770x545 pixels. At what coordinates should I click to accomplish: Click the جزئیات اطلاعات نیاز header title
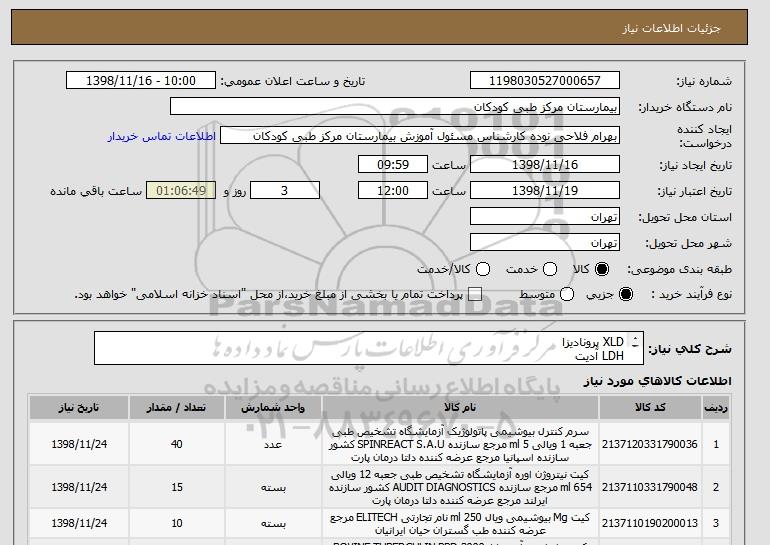click(671, 28)
